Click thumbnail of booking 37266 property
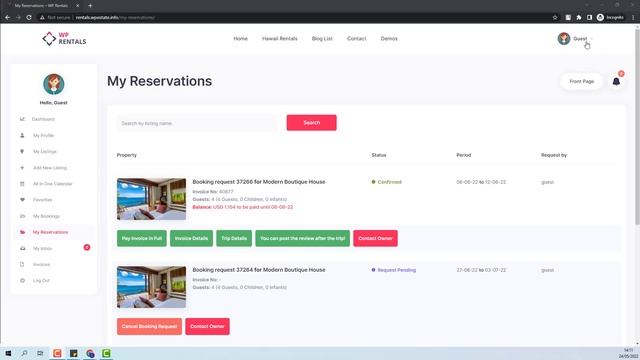The height and width of the screenshot is (360, 640). coord(151,199)
